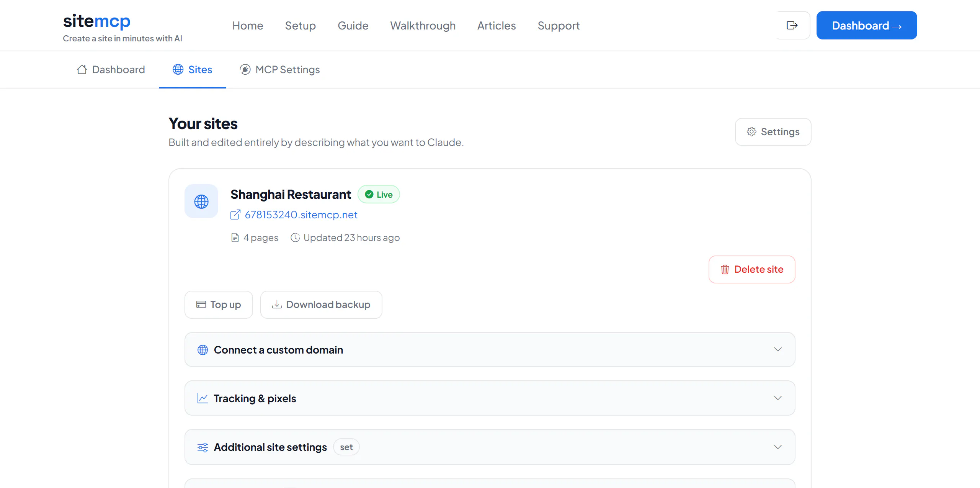This screenshot has height=488, width=980.
Task: Open 678153240.sitemcp.net link
Action: [x=301, y=215]
